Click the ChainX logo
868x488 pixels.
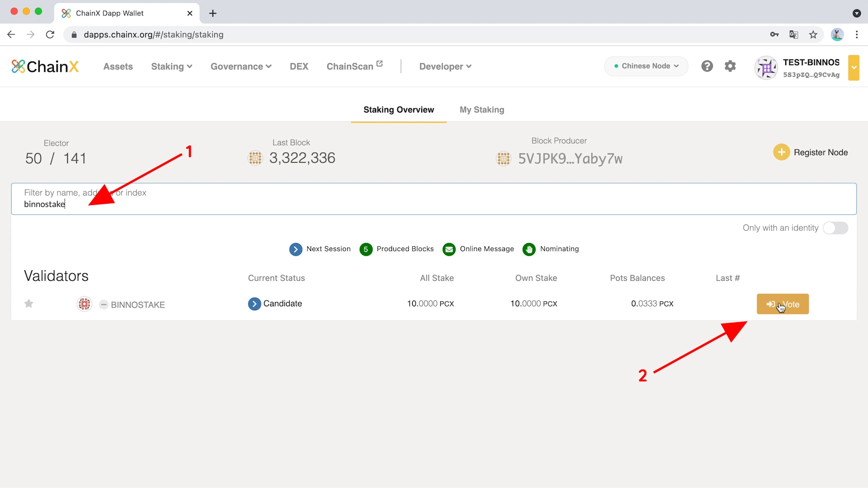tap(45, 66)
